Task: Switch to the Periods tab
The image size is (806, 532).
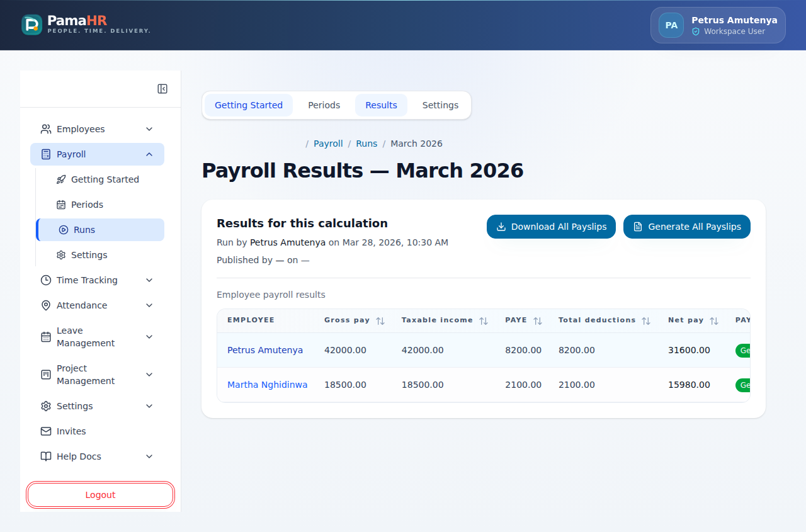Action: (324, 105)
